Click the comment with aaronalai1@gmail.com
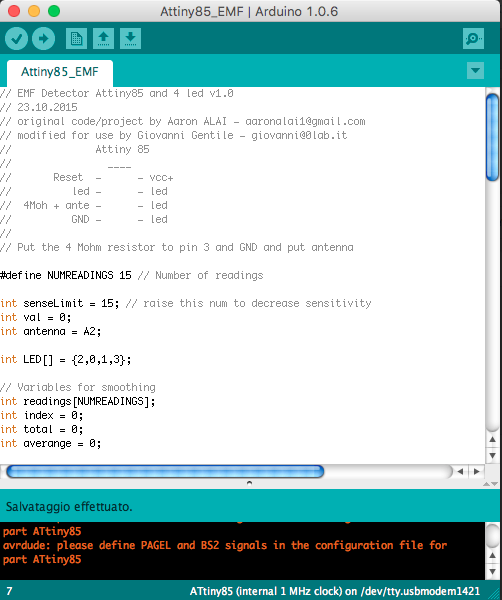Viewport: 502px width, 600px height. coord(183,122)
